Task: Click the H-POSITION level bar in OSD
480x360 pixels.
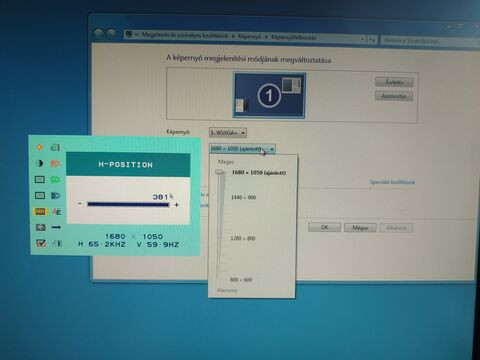Action: tap(128, 204)
